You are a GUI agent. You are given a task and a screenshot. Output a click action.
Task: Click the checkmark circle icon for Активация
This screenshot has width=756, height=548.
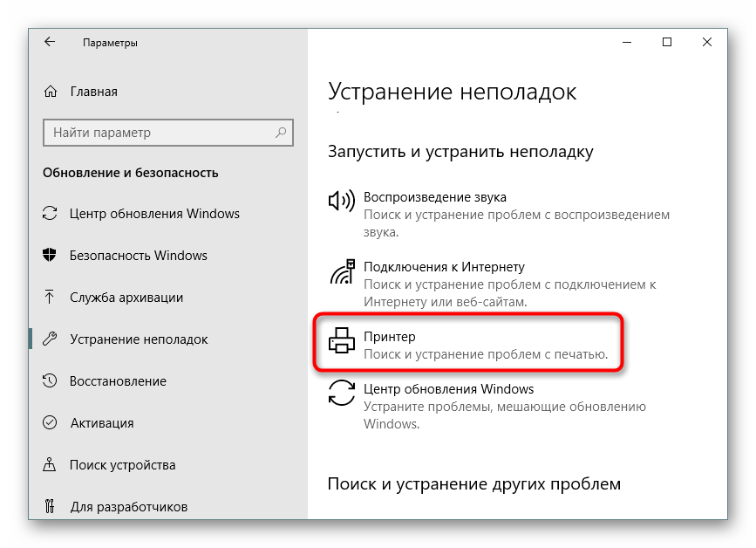pos(50,422)
